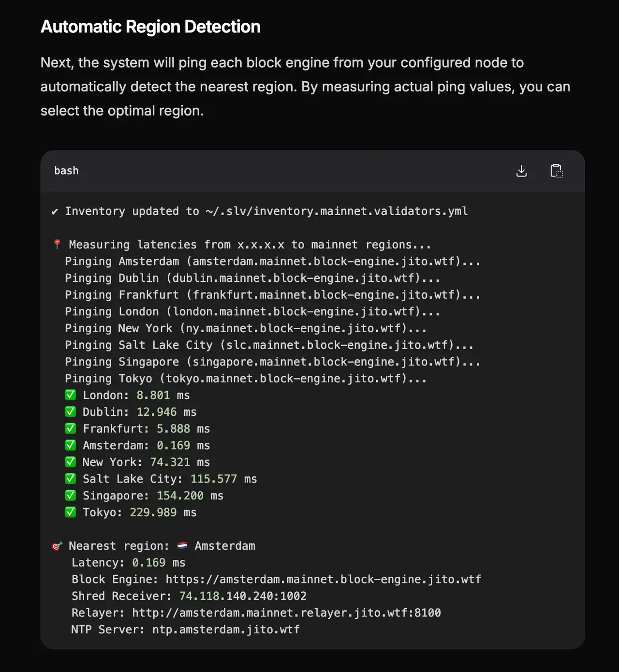Select the green check beside Tokyo latency
Image resolution: width=619 pixels, height=672 pixels.
coord(71,512)
